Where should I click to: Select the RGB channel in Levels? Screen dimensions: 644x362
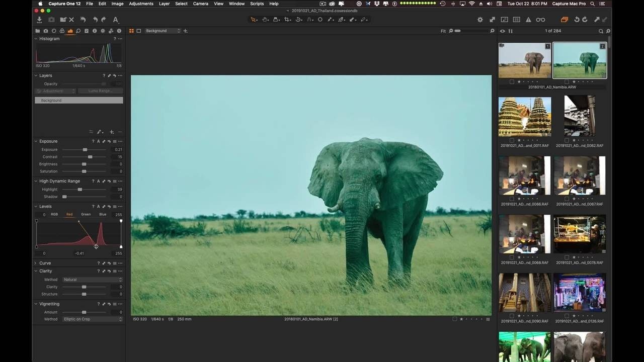(x=54, y=214)
